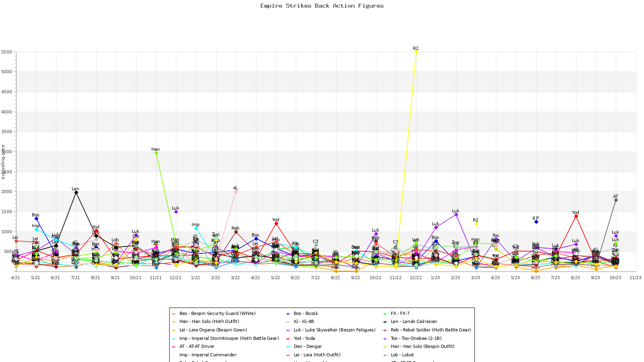Click legend entry Imp - Imperial Commander
Screen dimensions: 644x362
(208, 355)
